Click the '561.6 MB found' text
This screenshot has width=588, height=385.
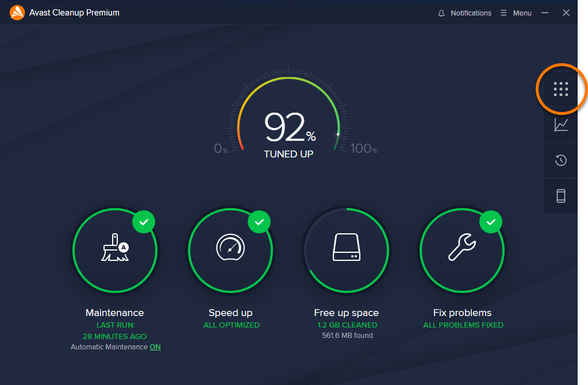347,336
